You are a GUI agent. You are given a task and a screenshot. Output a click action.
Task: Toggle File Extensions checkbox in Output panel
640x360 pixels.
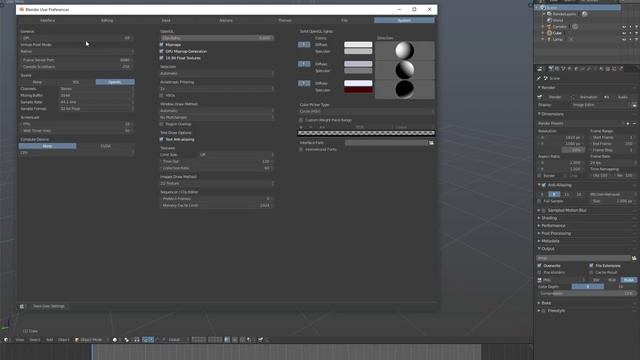[591, 266]
